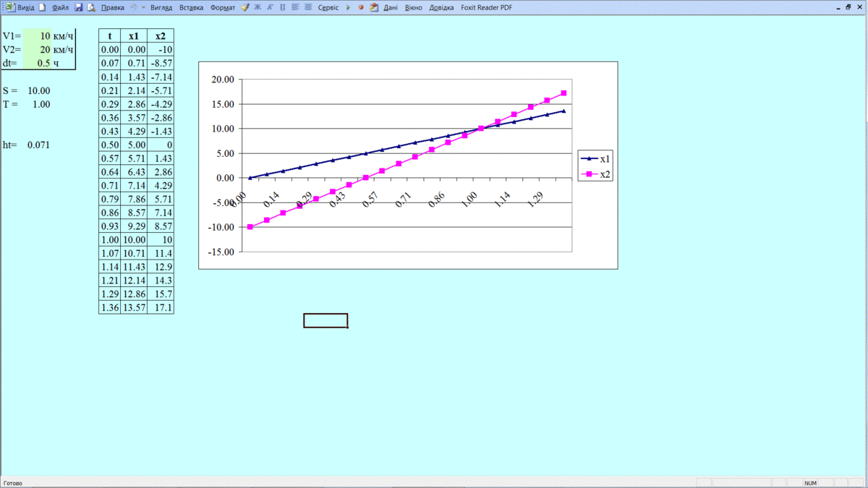Image resolution: width=868 pixels, height=488 pixels.
Task: Click the Undo arrow icon
Action: tap(134, 7)
